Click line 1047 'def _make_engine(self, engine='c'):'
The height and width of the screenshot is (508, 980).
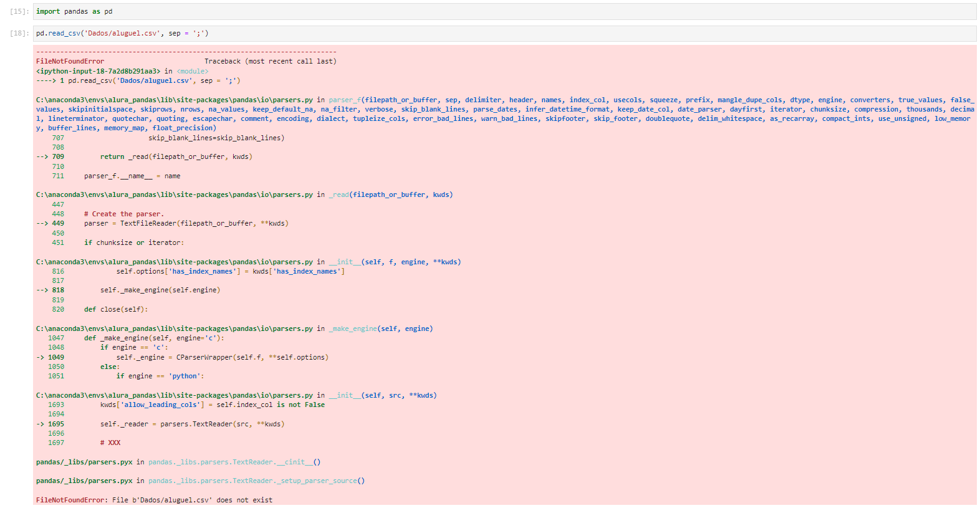point(154,338)
